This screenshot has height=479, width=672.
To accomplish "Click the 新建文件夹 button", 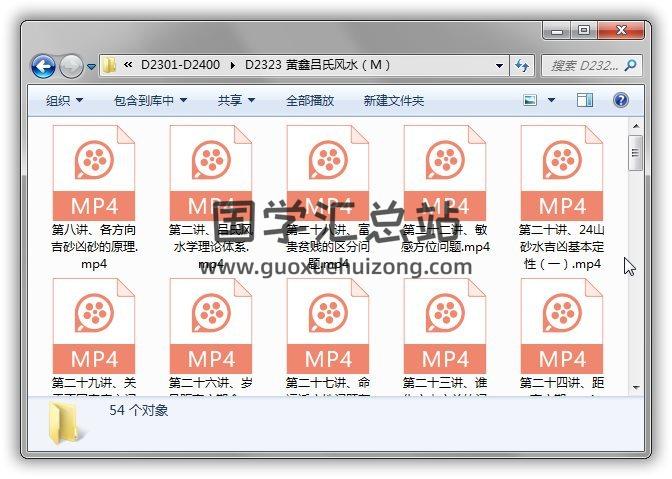I will (x=393, y=100).
